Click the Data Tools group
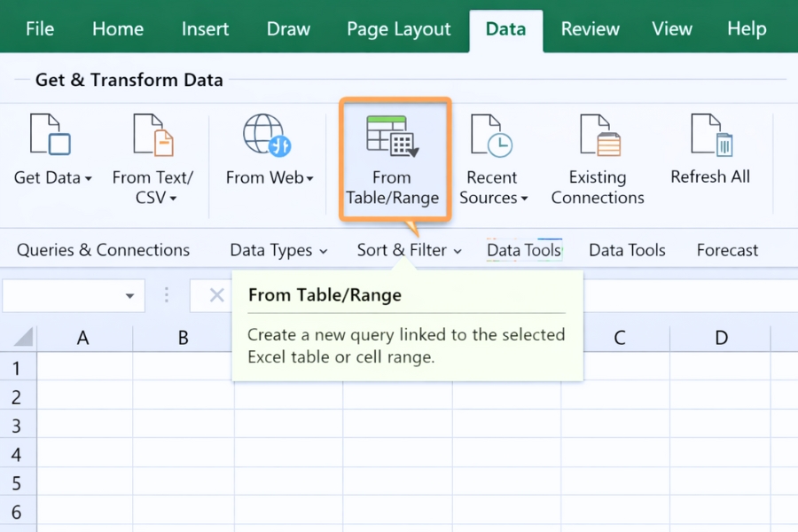Screen dimensions: 798x532 [x=627, y=250]
